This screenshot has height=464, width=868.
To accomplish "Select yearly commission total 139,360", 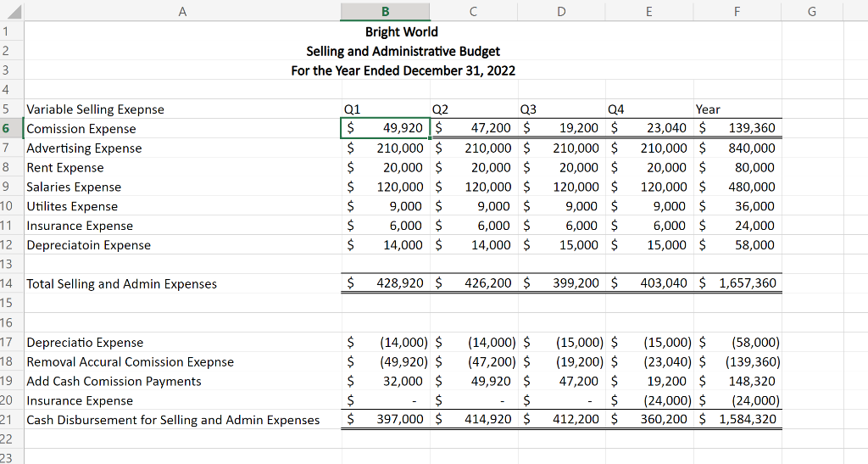I will click(737, 128).
